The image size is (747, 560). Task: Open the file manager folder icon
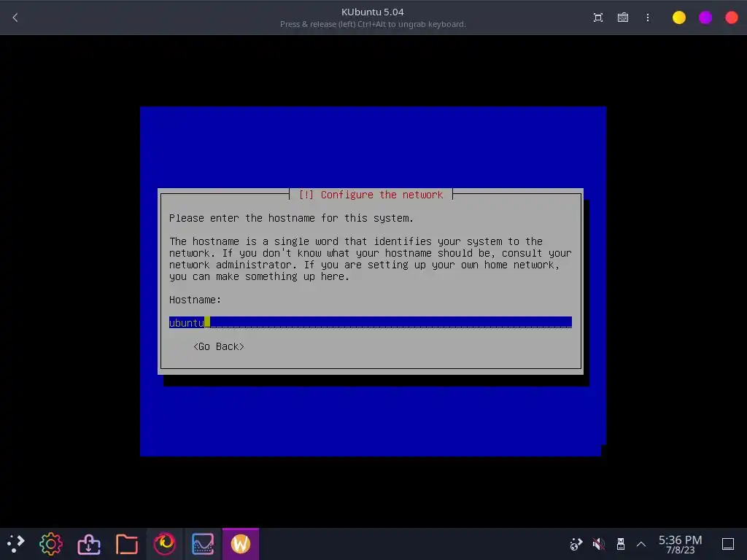[x=127, y=544]
